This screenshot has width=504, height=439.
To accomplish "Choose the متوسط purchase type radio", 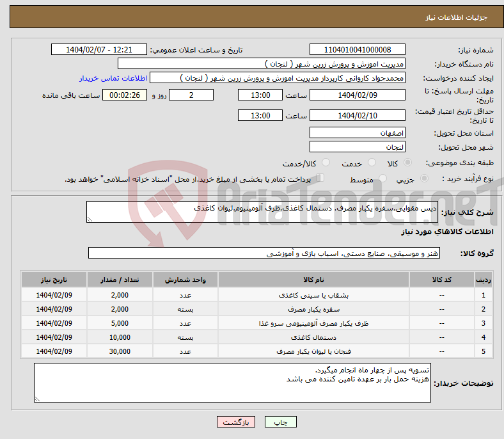I will [383, 179].
